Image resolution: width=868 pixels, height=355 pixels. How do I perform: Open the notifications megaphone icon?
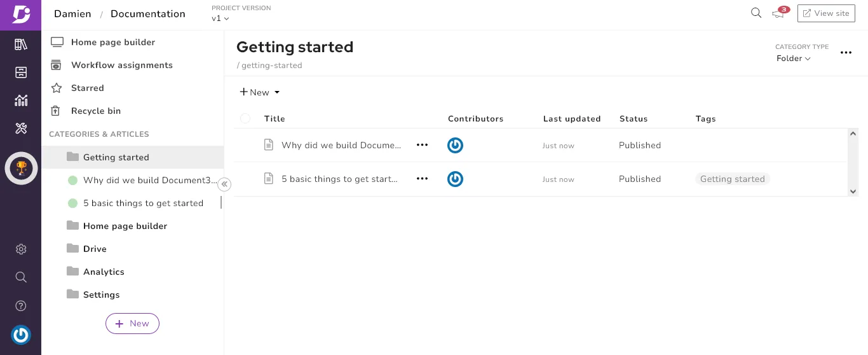click(x=779, y=13)
